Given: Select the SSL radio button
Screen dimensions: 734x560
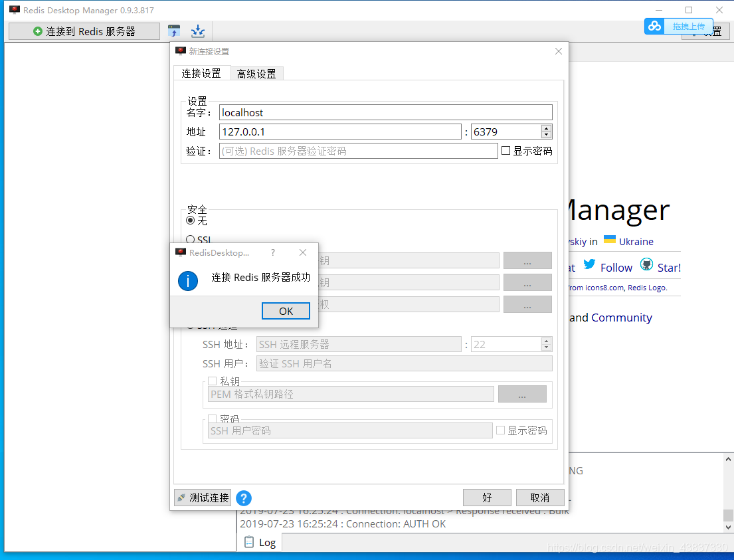Looking at the screenshot, I should (x=191, y=240).
